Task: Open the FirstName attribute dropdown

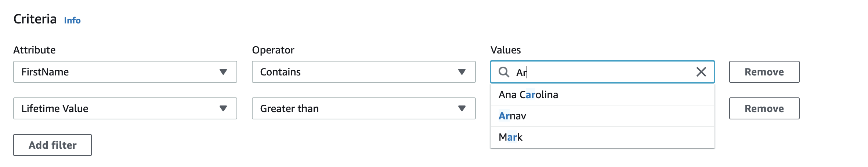Action: click(117, 72)
